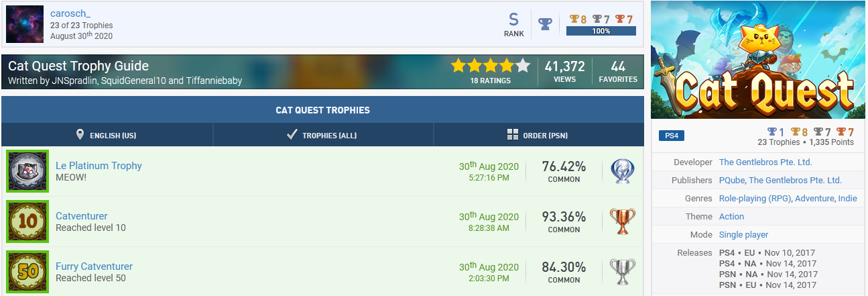Screen dimensions: 868x296
Task: Click the Furry Catventurer level 50 icon
Action: click(26, 272)
